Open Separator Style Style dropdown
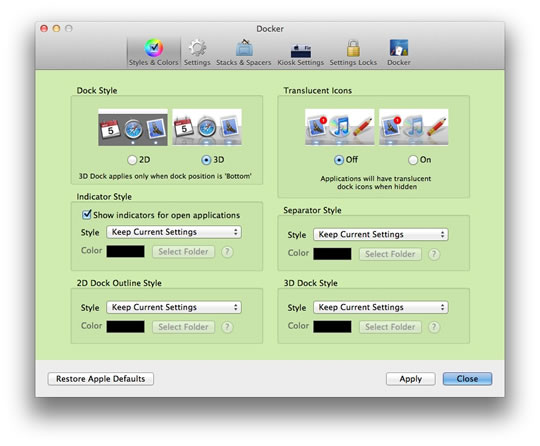 381,235
